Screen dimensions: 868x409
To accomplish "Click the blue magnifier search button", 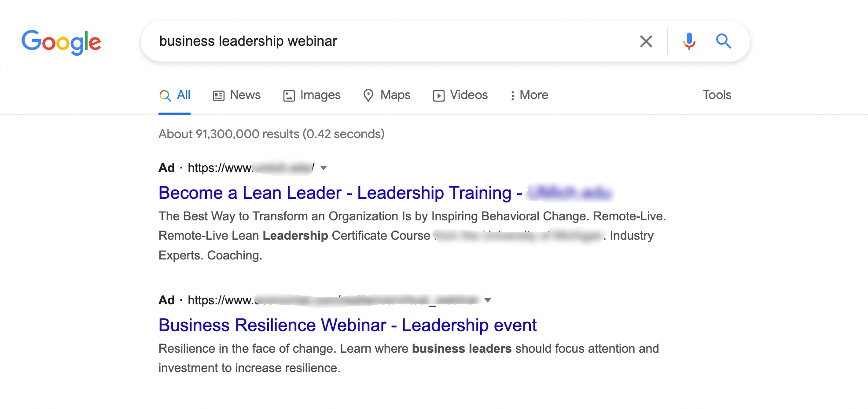I will coord(723,41).
